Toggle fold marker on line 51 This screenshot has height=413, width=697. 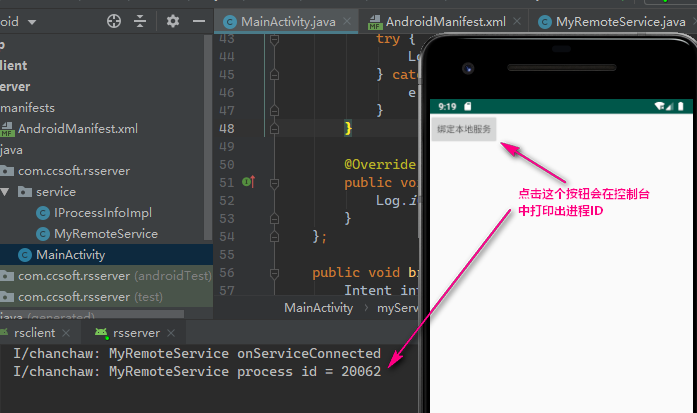tap(274, 183)
